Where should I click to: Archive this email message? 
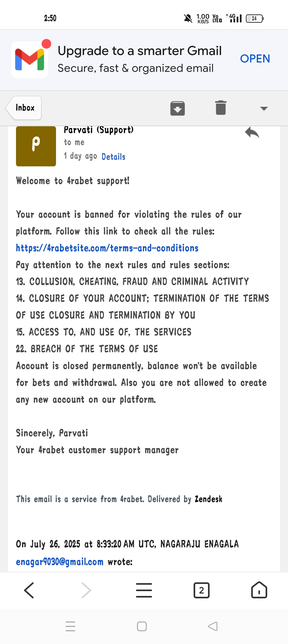coord(178,108)
